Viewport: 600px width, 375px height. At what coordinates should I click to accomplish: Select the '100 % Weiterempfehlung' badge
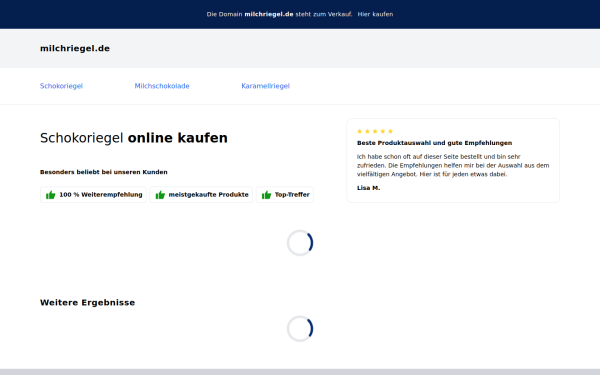[93, 195]
